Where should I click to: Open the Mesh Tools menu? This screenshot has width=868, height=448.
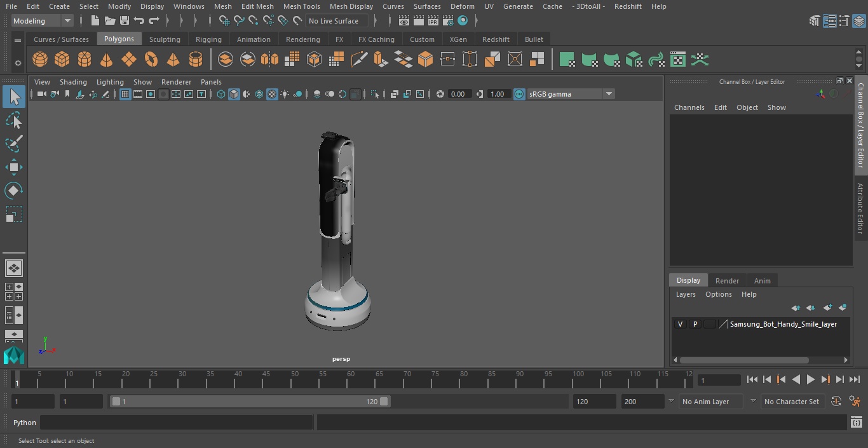coord(301,6)
